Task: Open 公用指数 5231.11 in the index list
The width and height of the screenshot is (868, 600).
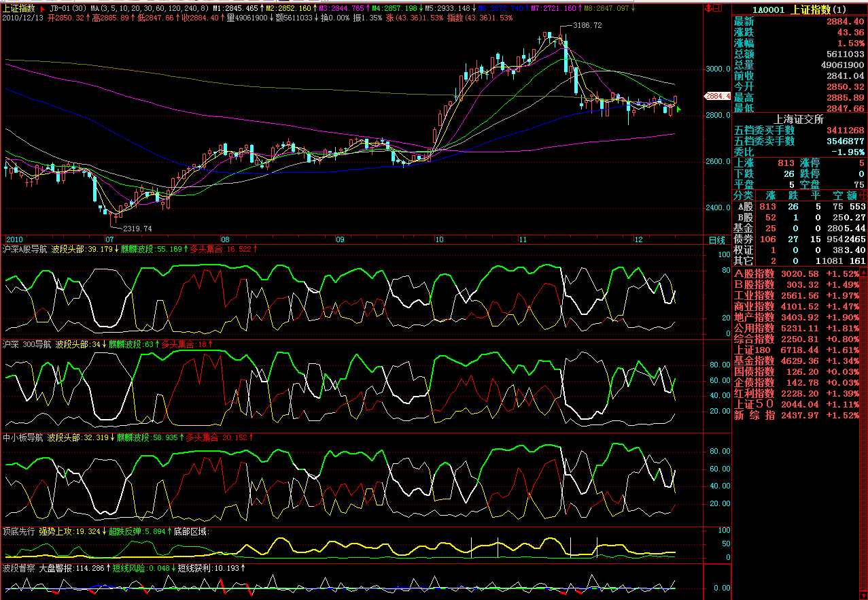Action: [797, 328]
